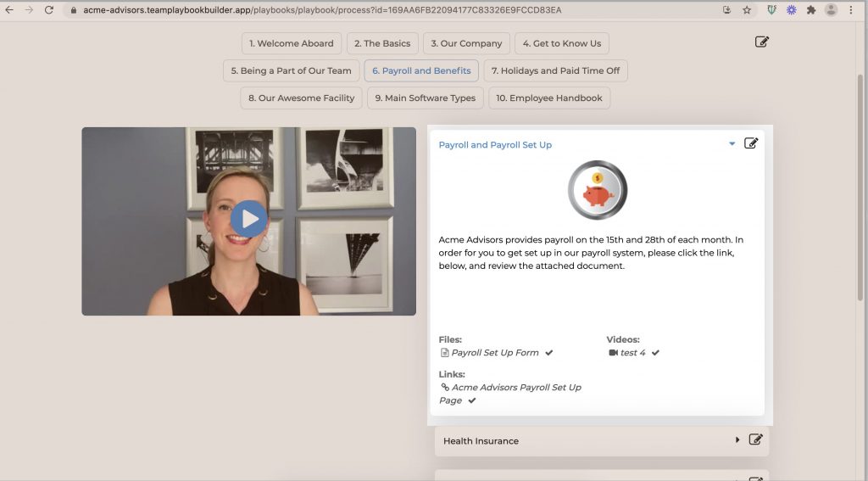Collapse the Payroll and Payroll Set Up arrow
Viewport: 868px width, 481px height.
click(x=732, y=143)
